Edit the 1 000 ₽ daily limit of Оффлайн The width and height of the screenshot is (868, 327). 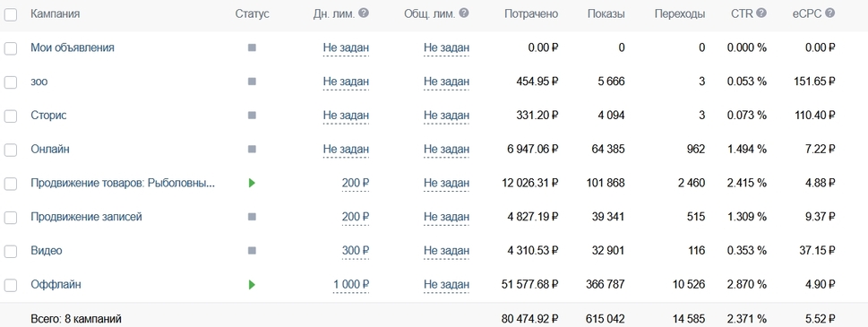click(x=351, y=284)
